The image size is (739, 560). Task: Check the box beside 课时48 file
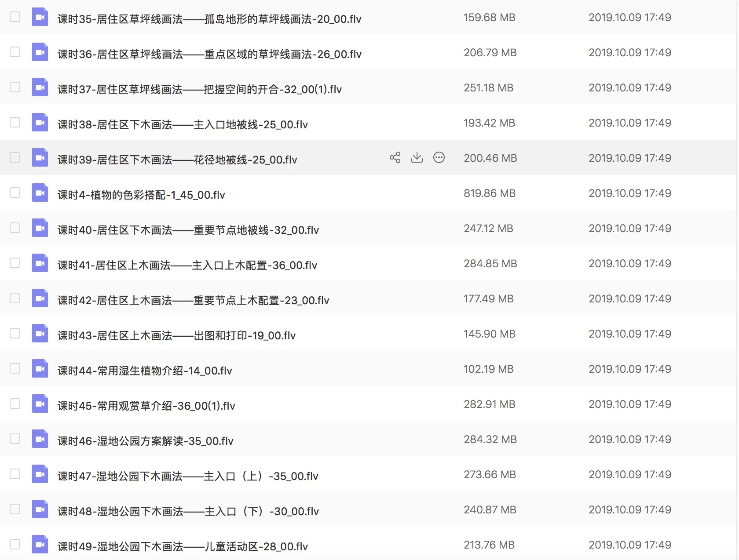[x=15, y=509]
